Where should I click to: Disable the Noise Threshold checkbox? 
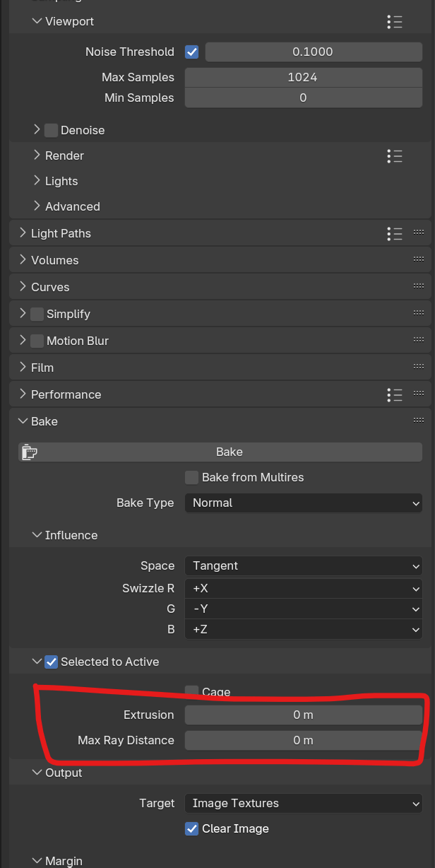[192, 52]
